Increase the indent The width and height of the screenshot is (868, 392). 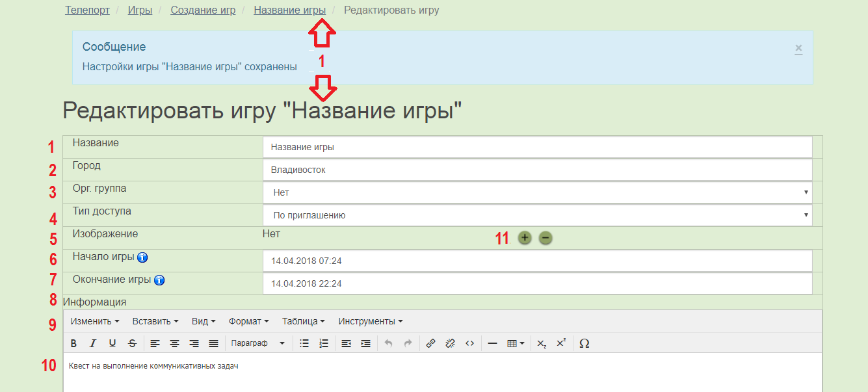click(365, 343)
